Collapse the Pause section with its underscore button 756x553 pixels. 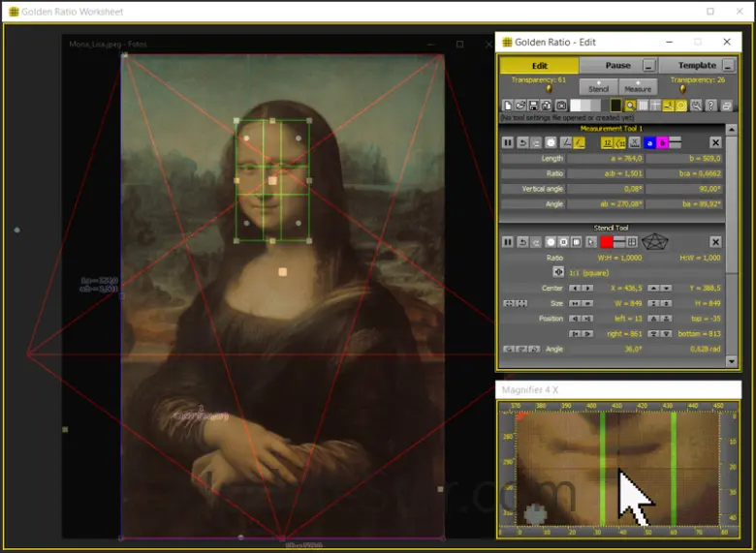click(648, 65)
